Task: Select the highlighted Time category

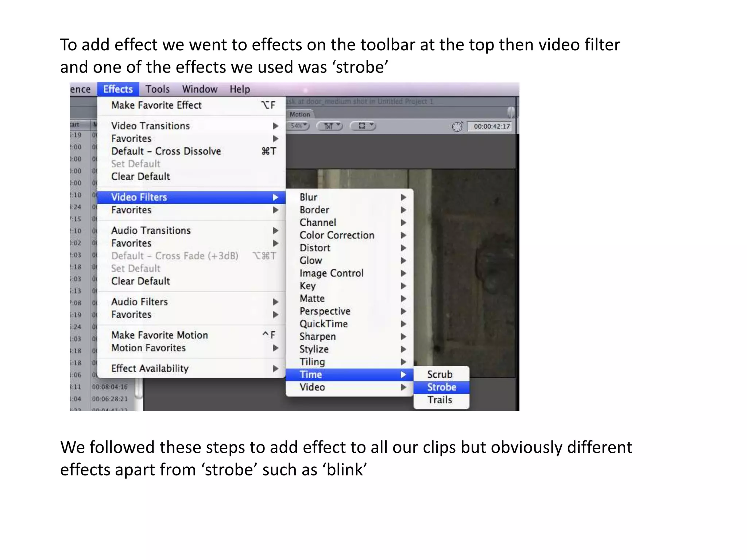Action: click(x=349, y=374)
